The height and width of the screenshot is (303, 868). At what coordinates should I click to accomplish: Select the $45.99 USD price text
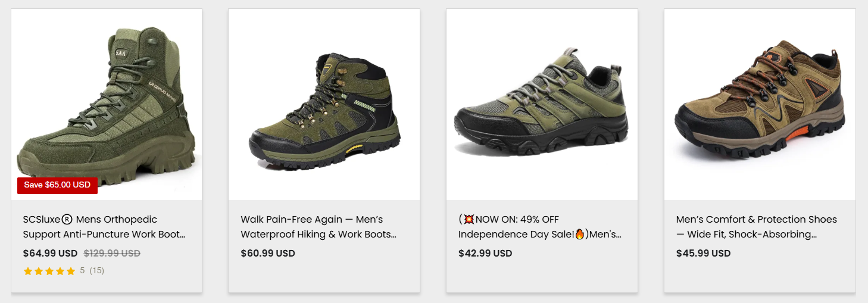tap(703, 253)
